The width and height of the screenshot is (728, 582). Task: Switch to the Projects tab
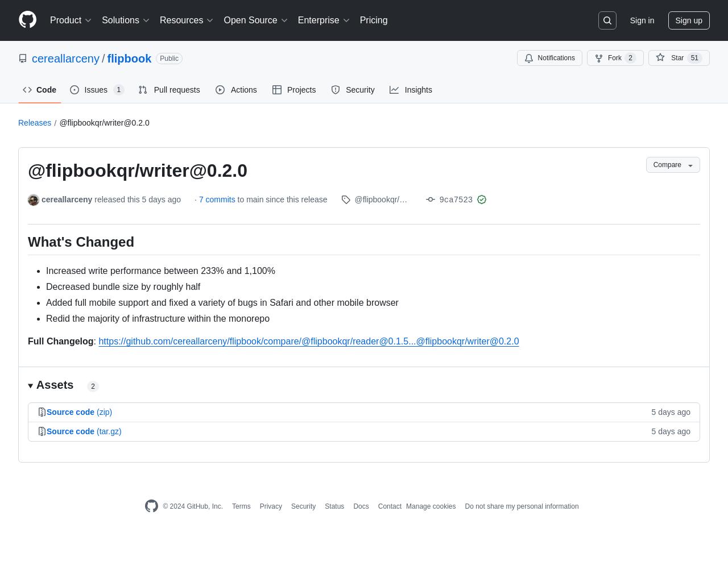pos(294,90)
